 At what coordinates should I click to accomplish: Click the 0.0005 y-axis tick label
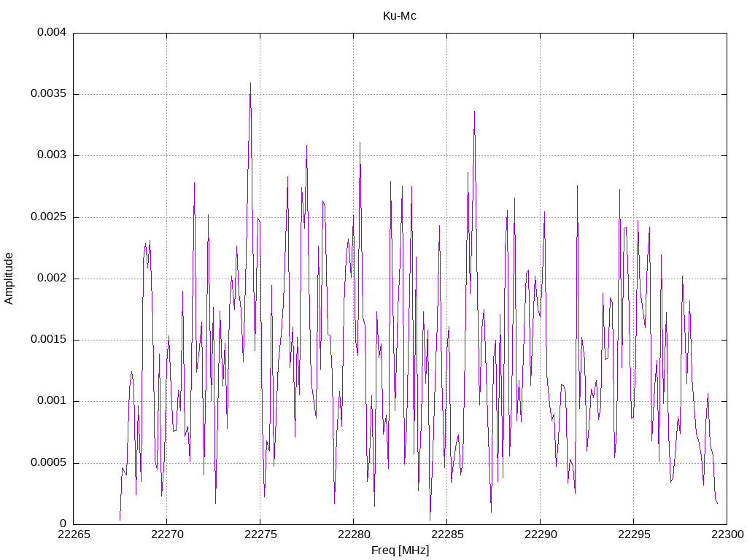pos(48,462)
